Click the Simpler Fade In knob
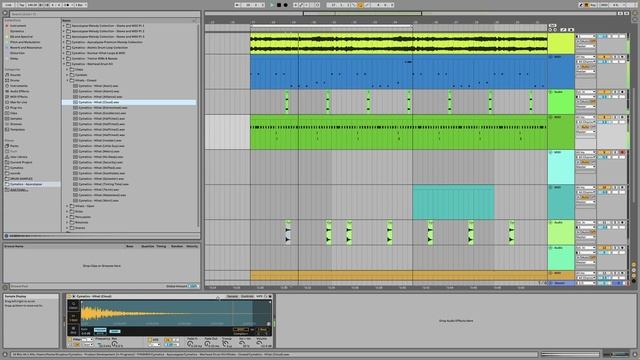The width and height of the screenshot is (640, 360). [190, 344]
